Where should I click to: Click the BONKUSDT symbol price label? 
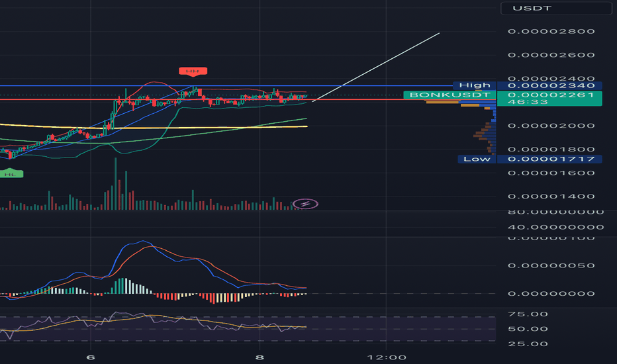(x=450, y=95)
